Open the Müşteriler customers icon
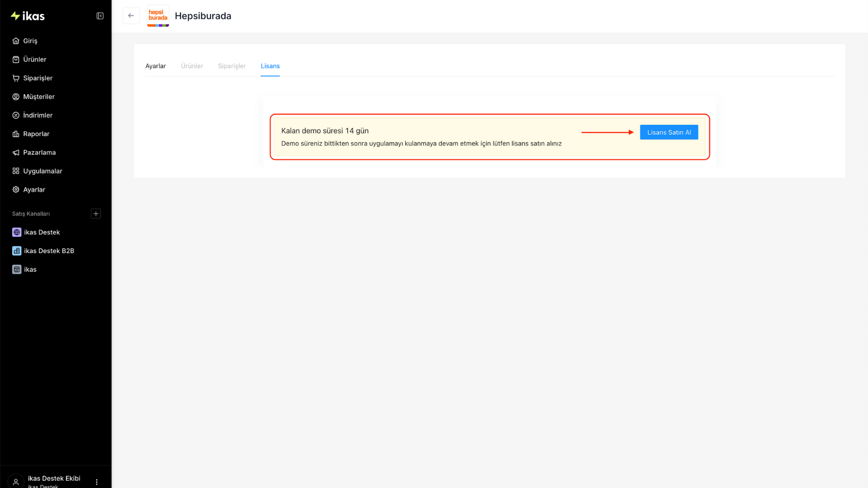Screen dimensions: 868x488 pyautogui.click(x=16, y=97)
